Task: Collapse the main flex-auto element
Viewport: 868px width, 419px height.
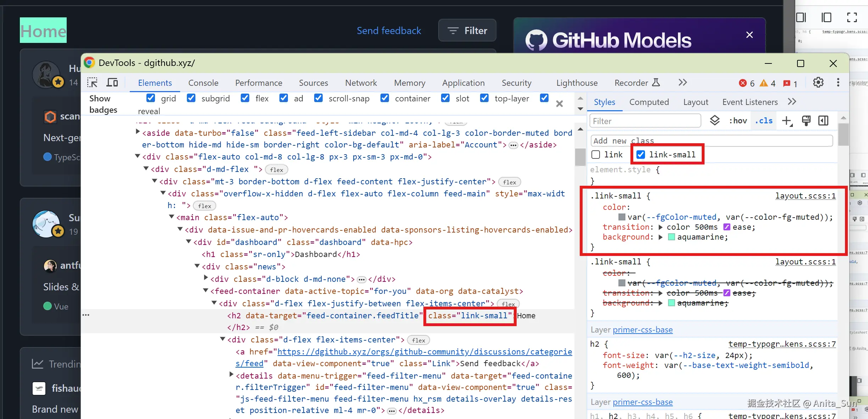Action: 172,217
